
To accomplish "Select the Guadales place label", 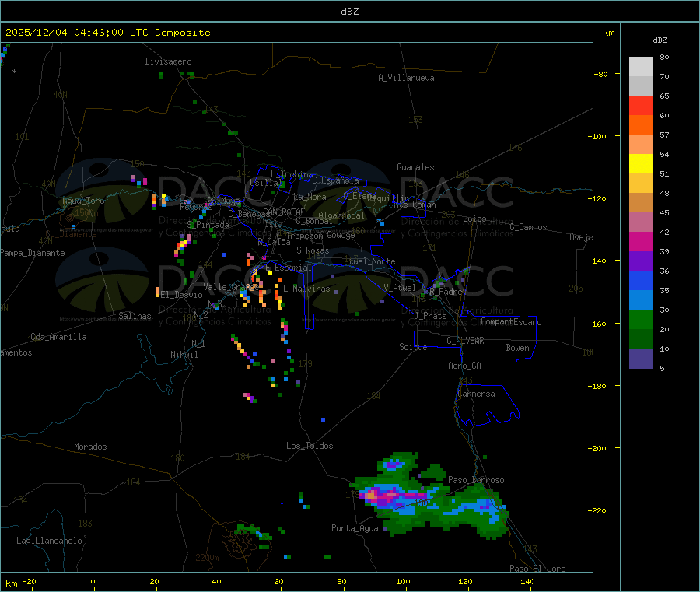I will 415,167.
